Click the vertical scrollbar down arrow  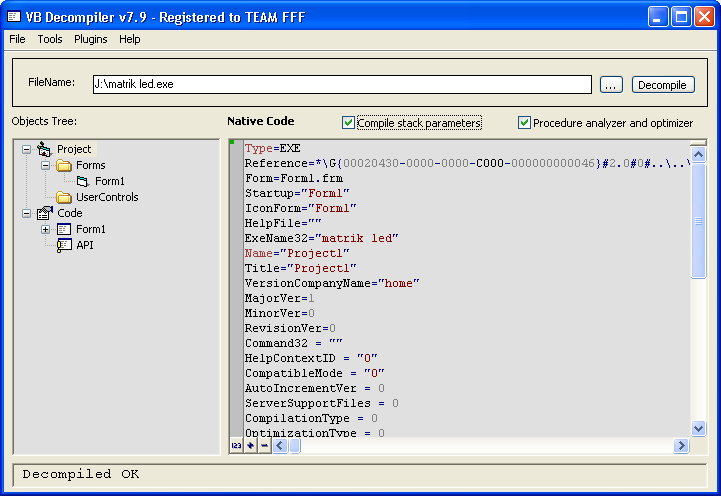tap(698, 428)
